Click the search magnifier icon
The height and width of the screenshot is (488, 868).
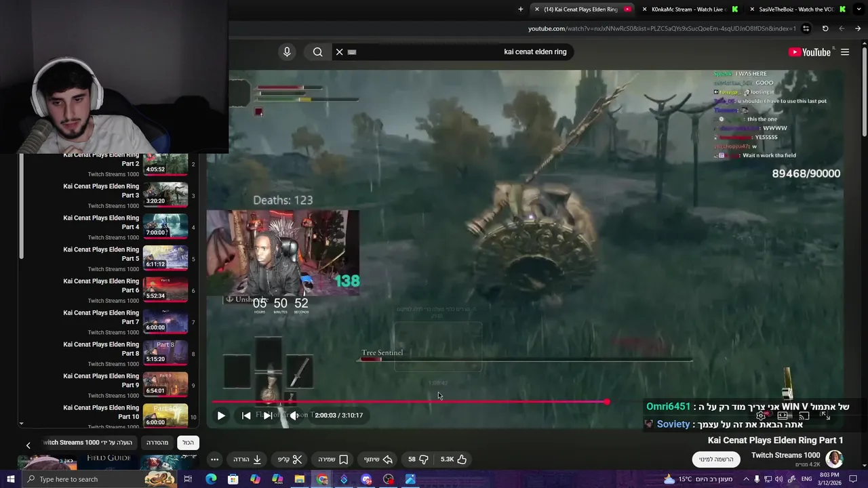(317, 52)
